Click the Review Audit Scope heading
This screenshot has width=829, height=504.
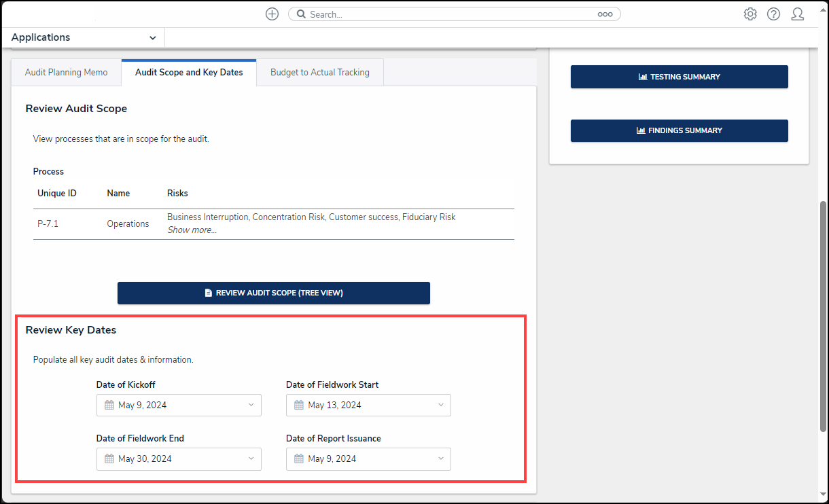tap(76, 109)
